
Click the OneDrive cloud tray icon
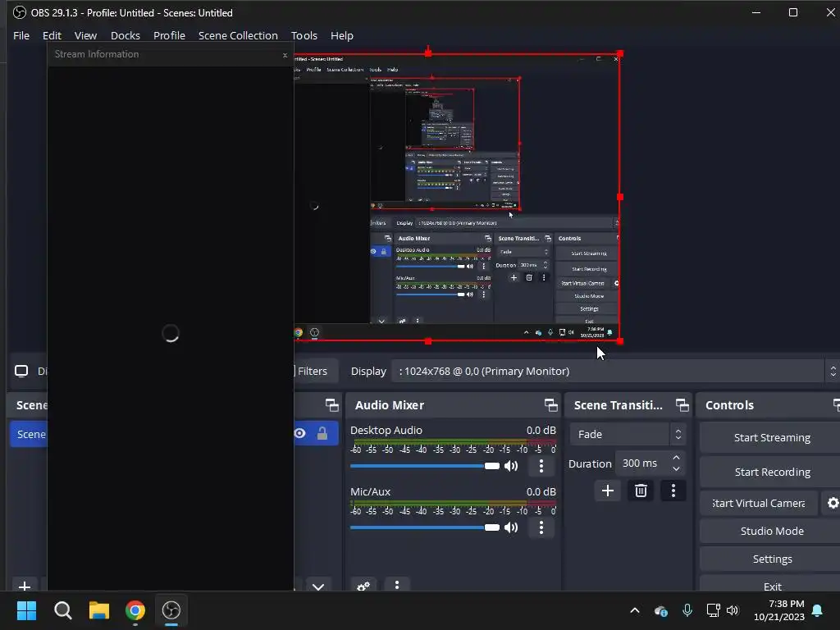pyautogui.click(x=661, y=610)
